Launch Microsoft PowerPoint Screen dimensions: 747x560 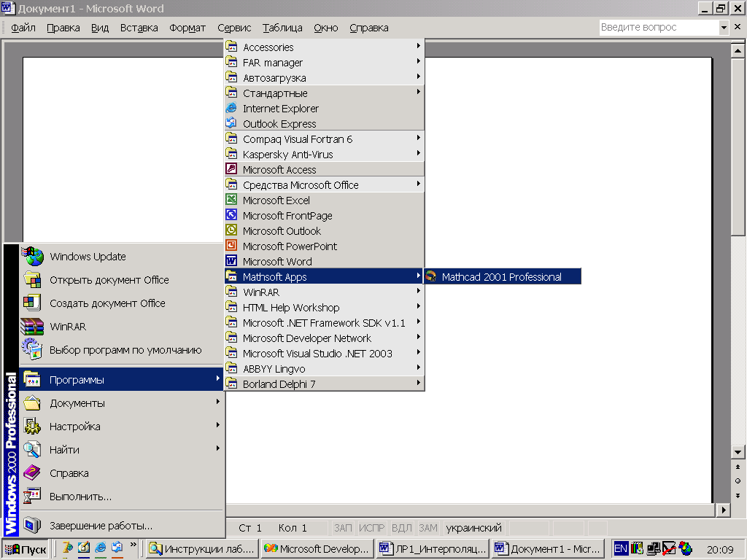pyautogui.click(x=324, y=246)
